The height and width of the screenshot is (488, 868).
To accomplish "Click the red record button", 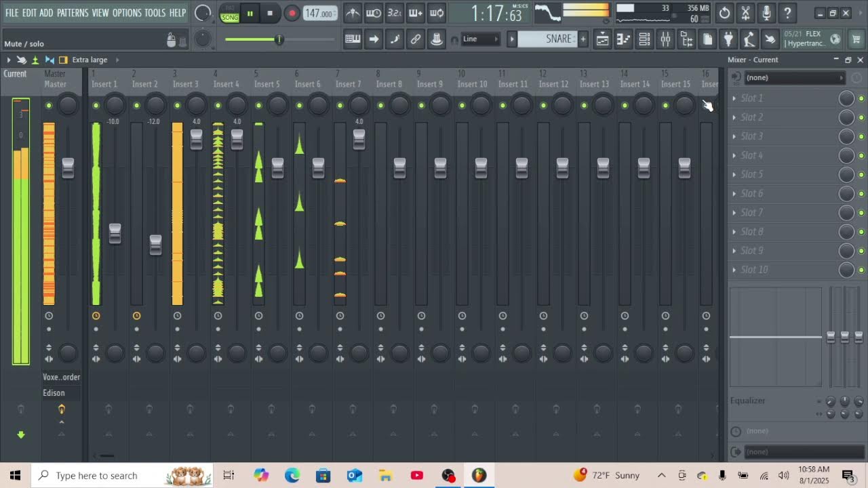I will [x=292, y=13].
